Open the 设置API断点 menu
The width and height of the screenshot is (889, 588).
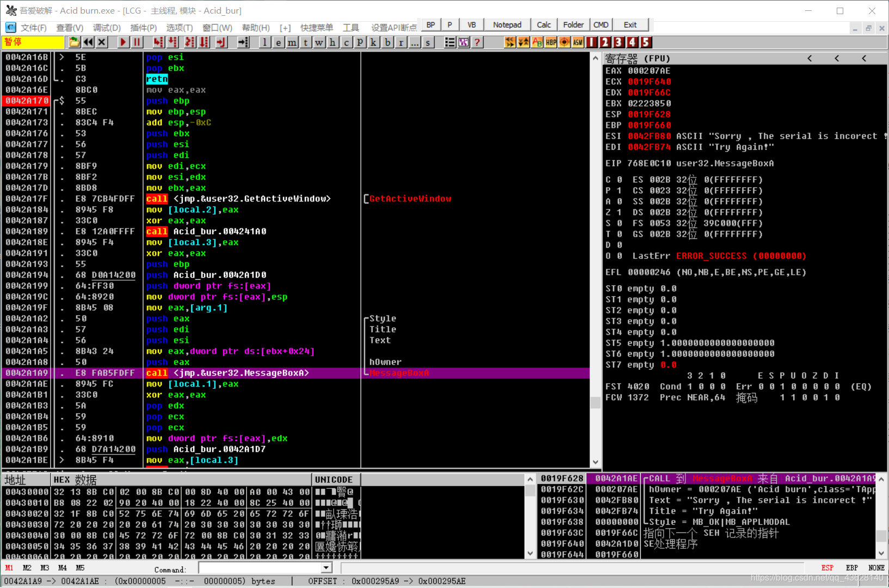coord(394,27)
